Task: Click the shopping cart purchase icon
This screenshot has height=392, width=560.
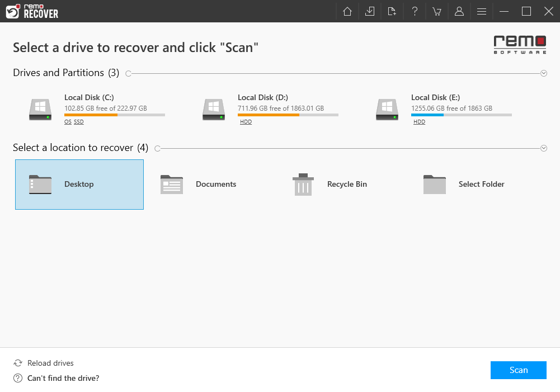Action: pos(436,11)
